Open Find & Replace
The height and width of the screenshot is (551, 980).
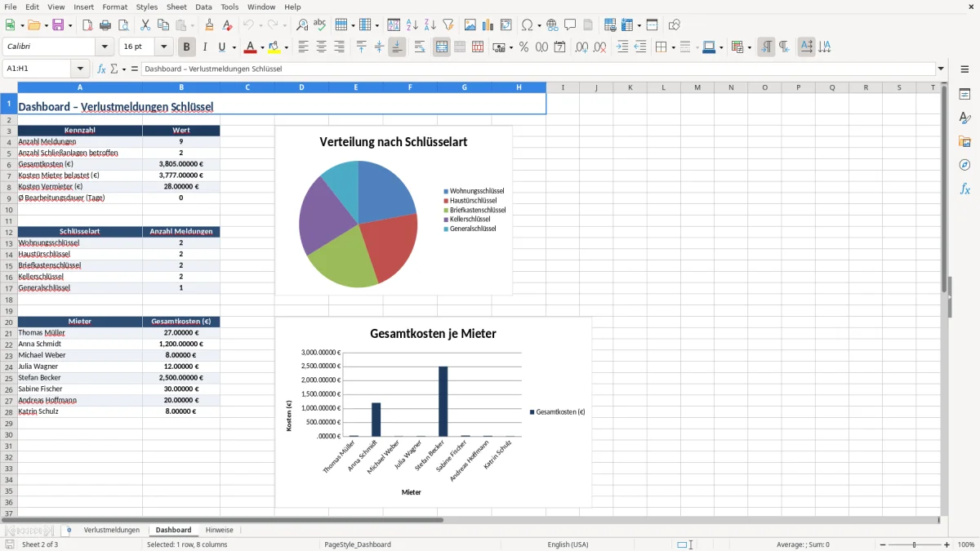(x=302, y=25)
